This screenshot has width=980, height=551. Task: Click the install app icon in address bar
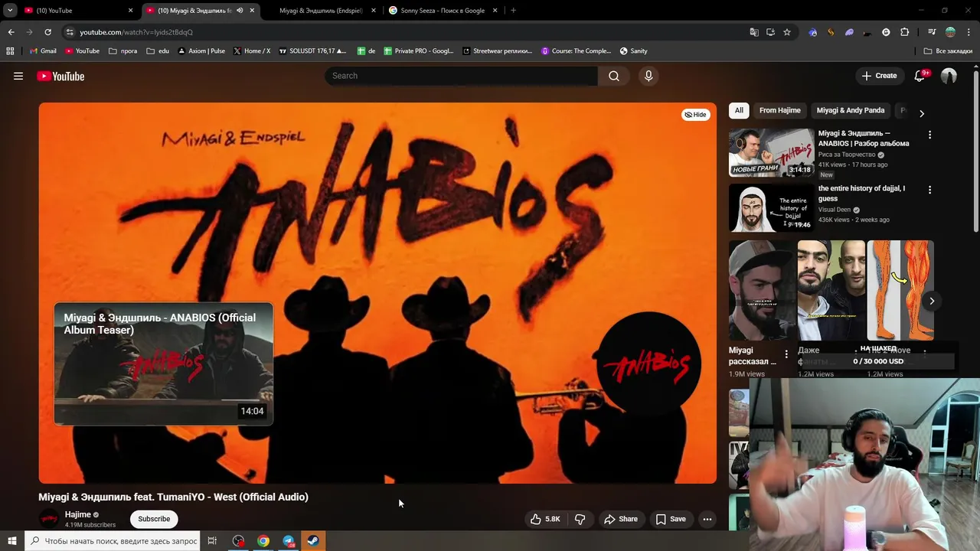coord(770,32)
